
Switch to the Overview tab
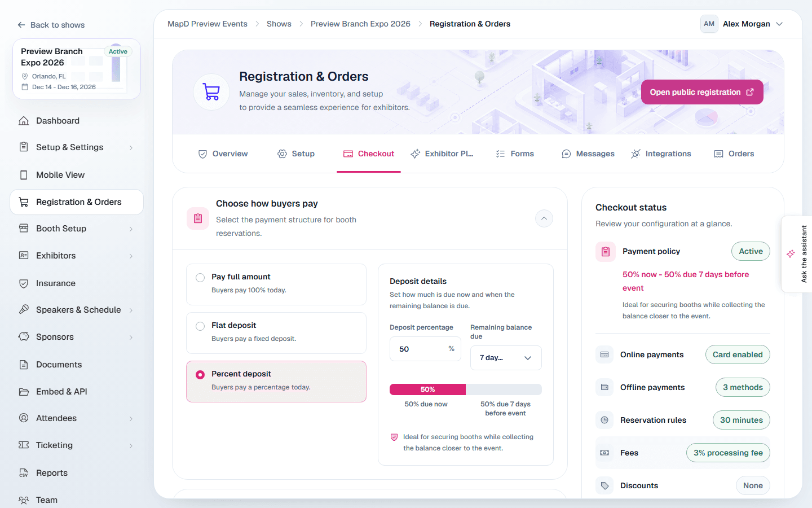click(223, 154)
